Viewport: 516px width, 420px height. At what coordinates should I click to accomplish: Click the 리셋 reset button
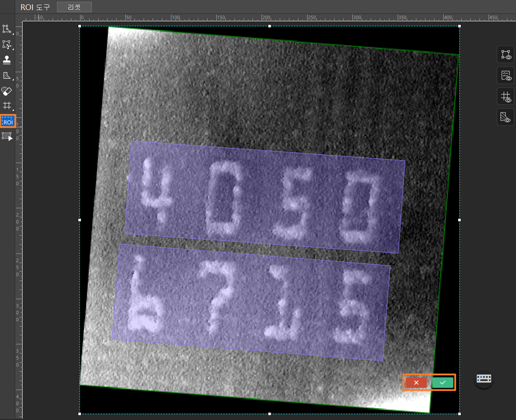pyautogui.click(x=74, y=7)
